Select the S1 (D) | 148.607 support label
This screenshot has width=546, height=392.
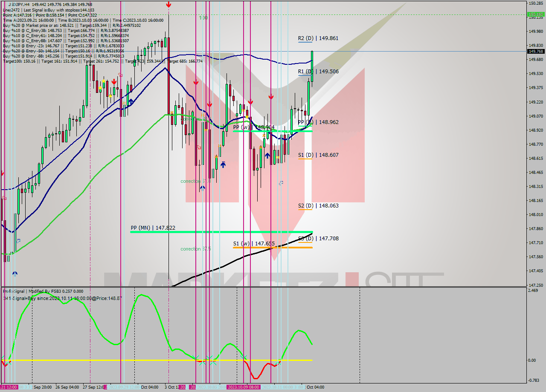click(318, 155)
